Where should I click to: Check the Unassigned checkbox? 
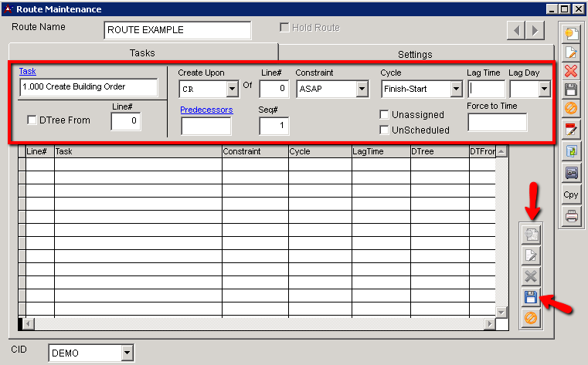tap(385, 114)
